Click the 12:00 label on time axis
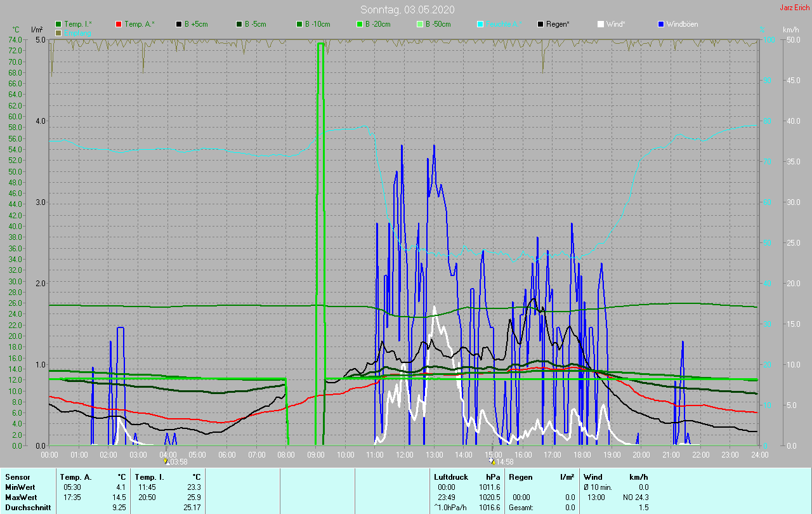Viewport: 812px width, 514px height. pyautogui.click(x=405, y=454)
